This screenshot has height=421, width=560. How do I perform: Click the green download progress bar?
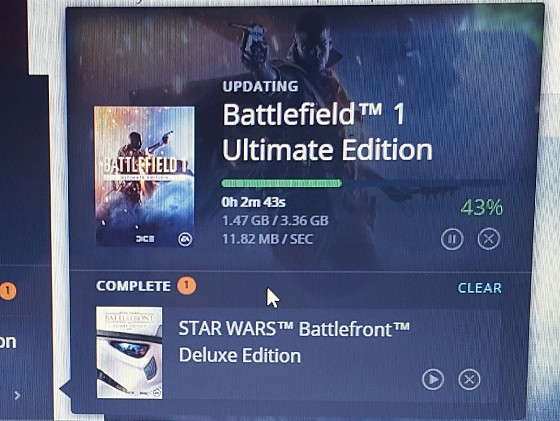281,183
